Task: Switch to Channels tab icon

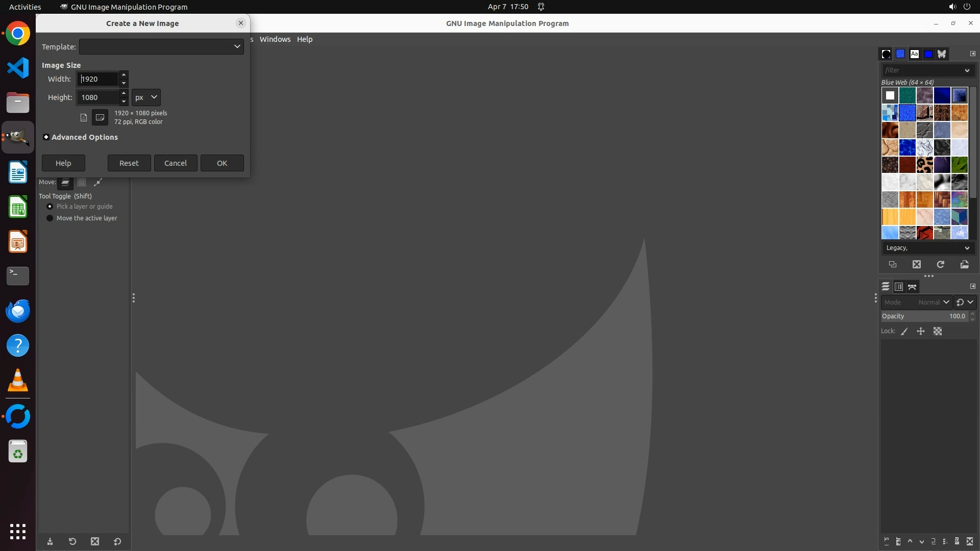Action: coord(899,287)
